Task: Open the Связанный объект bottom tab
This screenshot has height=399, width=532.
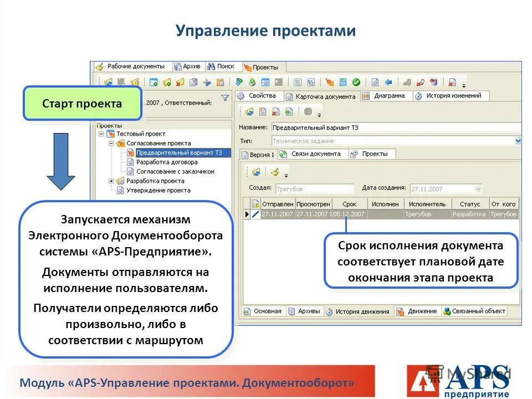Action: tap(474, 311)
